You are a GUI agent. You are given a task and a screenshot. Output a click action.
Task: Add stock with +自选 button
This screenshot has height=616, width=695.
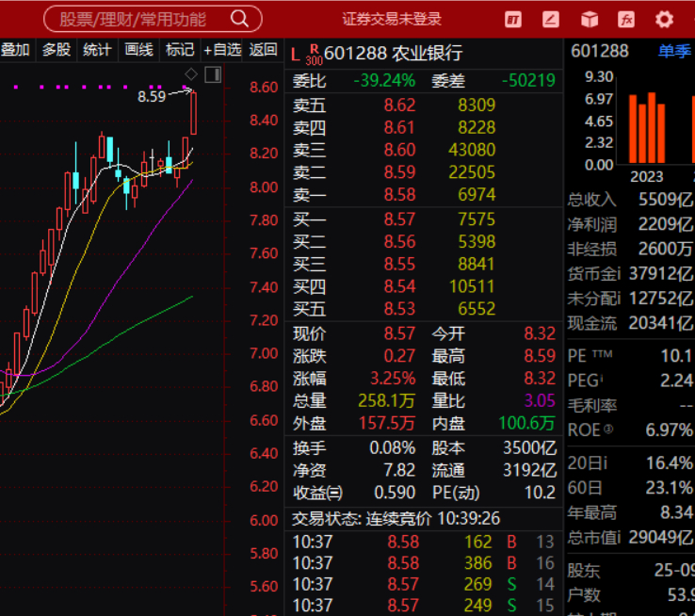pos(222,50)
